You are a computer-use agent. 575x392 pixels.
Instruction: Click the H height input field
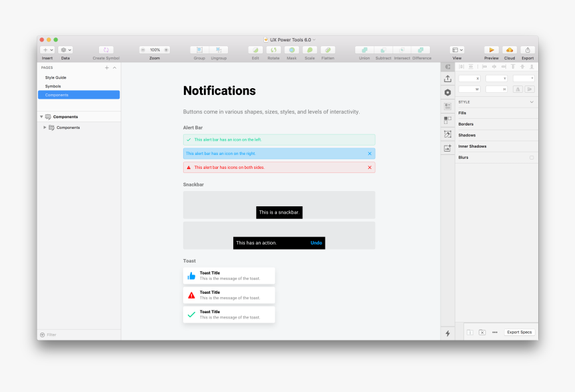pos(497,89)
